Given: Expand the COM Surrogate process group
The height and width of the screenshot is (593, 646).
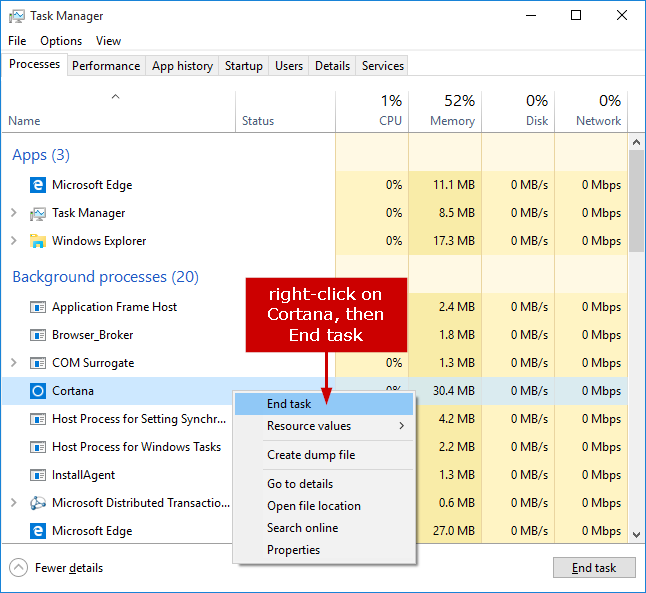Looking at the screenshot, I should tap(13, 363).
